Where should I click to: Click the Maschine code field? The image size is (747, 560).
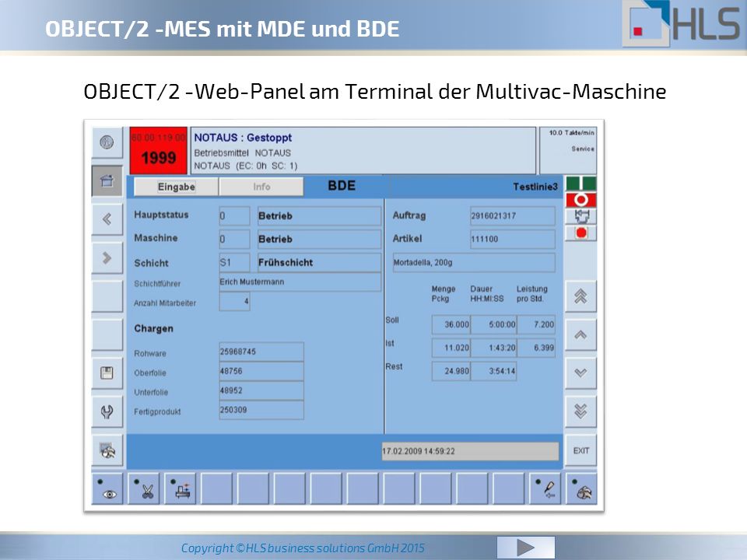(x=234, y=239)
